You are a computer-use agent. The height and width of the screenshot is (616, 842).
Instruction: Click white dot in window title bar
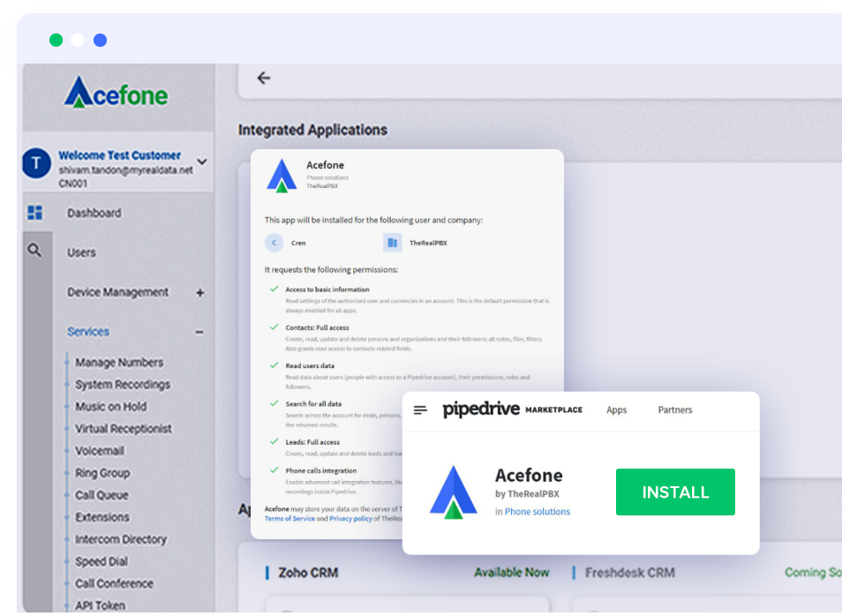coord(78,40)
